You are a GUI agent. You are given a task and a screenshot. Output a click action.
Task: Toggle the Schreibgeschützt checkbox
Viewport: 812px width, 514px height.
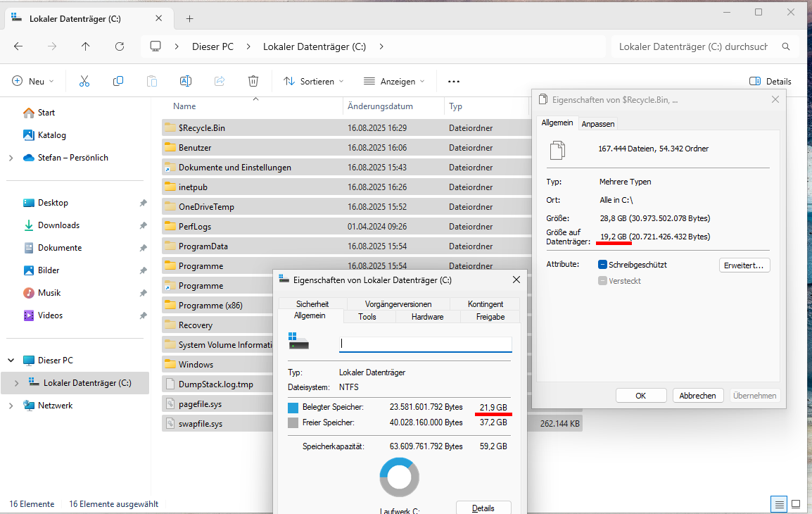tap(602, 265)
